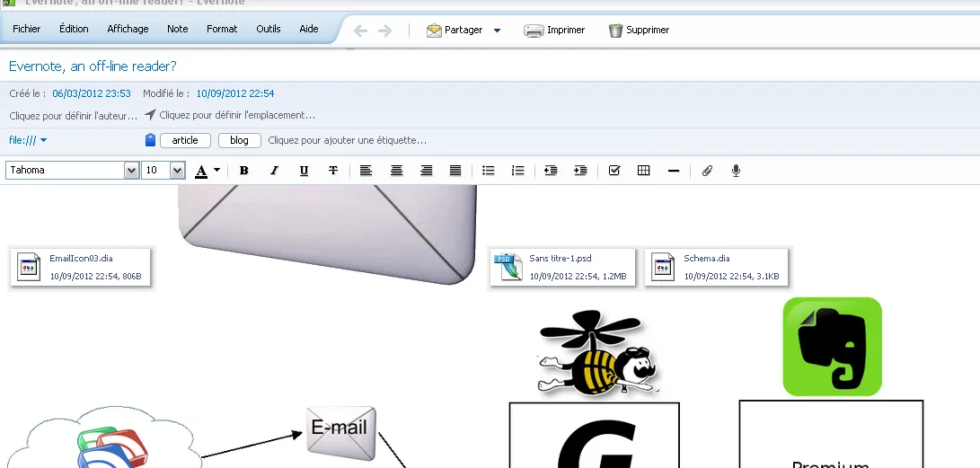Click to add a new tag field
Image resolution: width=980 pixels, height=468 pixels.
[347, 140]
